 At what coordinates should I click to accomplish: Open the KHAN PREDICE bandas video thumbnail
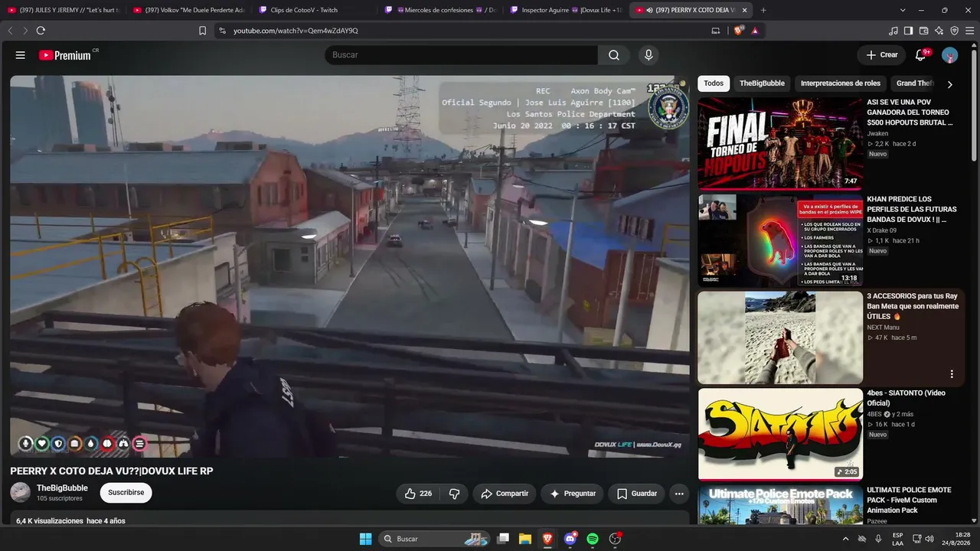pos(780,241)
